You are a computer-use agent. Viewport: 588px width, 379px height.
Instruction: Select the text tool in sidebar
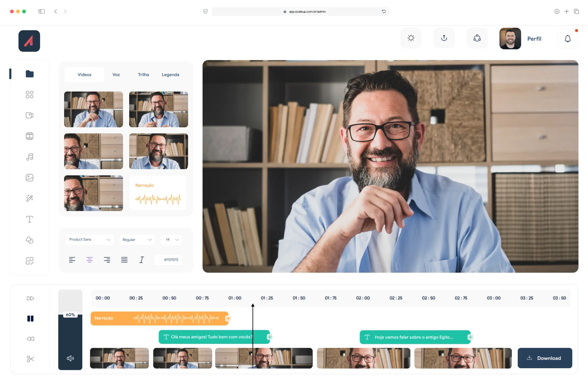click(x=30, y=219)
